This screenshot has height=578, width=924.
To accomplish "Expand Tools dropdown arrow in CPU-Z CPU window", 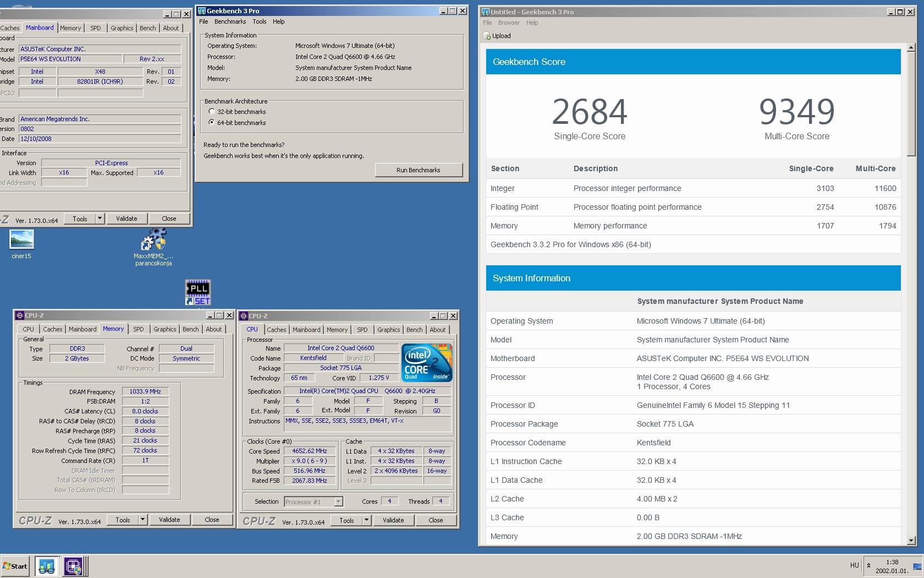I will click(366, 520).
